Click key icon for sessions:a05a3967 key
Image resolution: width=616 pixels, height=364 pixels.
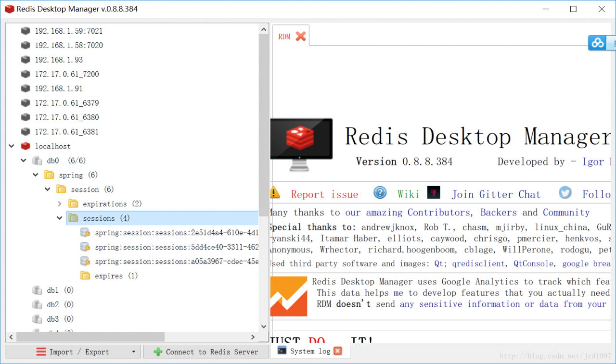[x=85, y=262]
